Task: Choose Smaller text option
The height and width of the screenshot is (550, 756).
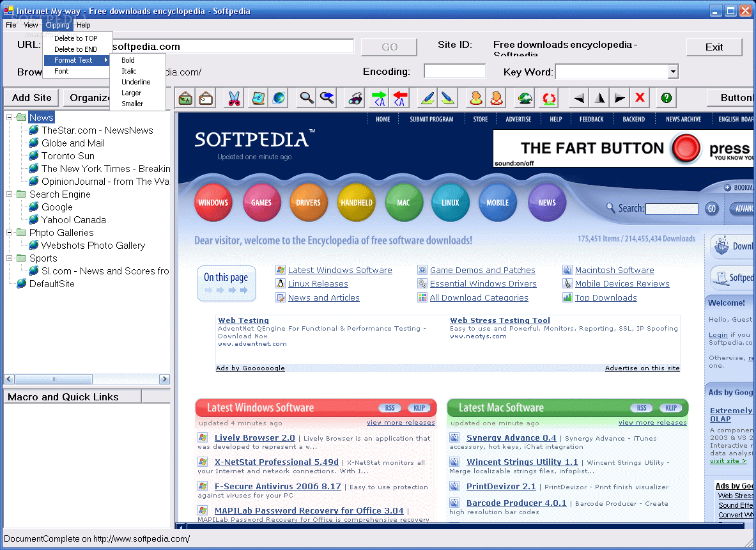Action: point(132,104)
